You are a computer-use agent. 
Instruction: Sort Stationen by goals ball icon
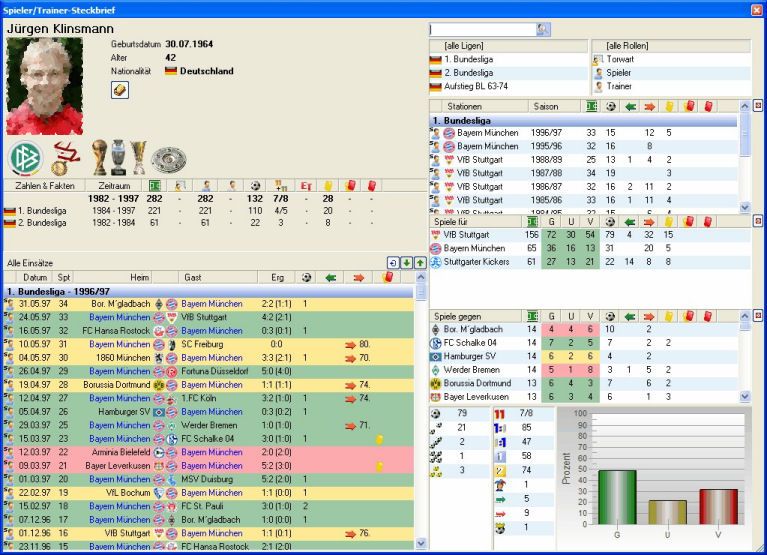coord(610,106)
